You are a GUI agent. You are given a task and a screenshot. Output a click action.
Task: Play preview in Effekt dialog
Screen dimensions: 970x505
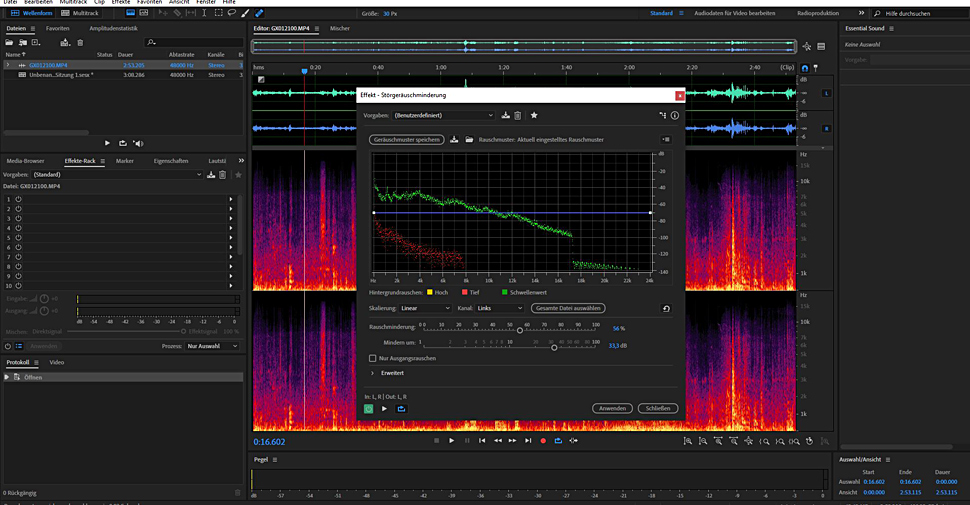384,408
